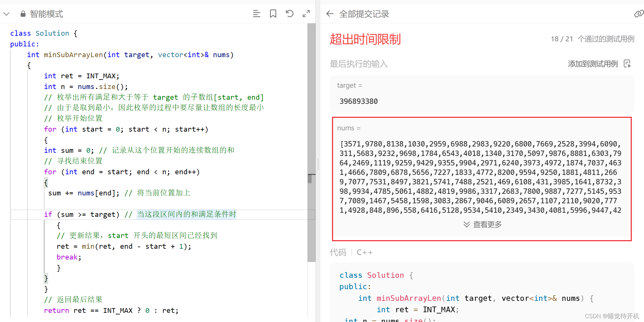
Task: Click the add-to-testcase document icon
Action: [627, 64]
